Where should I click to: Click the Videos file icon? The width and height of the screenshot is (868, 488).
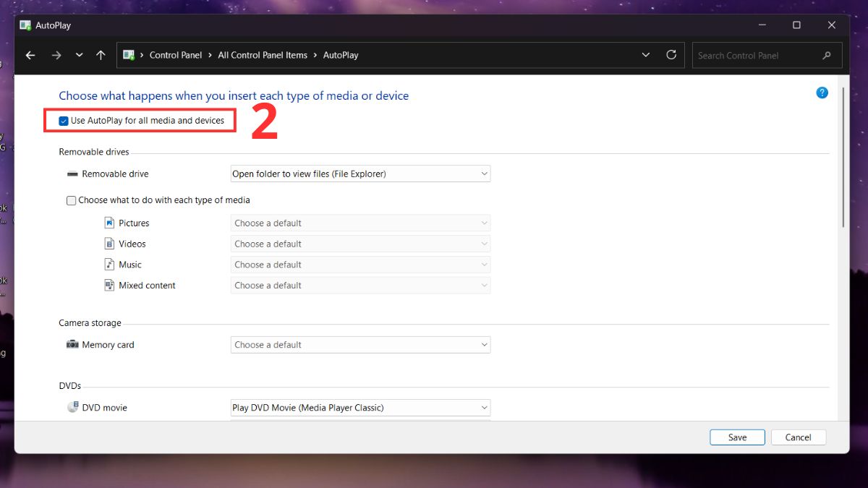click(109, 244)
